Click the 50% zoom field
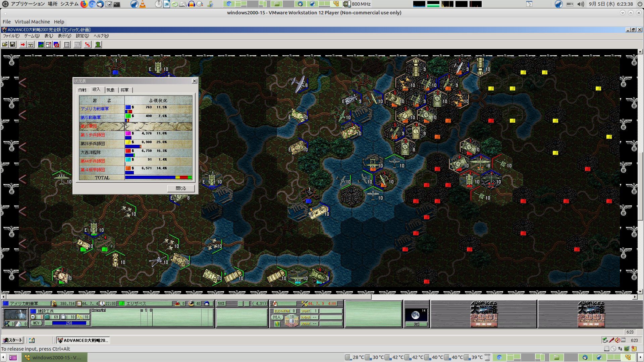Image resolution: width=644 pixels, height=362 pixels. coord(221,304)
